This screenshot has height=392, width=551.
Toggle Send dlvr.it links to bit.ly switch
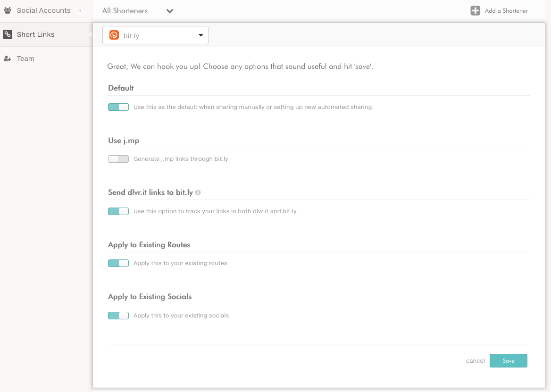118,211
